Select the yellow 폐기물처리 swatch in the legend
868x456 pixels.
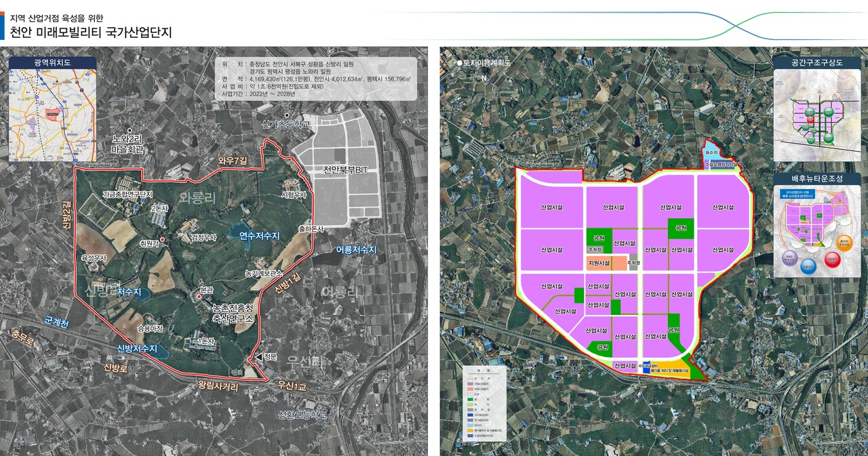tap(470, 430)
